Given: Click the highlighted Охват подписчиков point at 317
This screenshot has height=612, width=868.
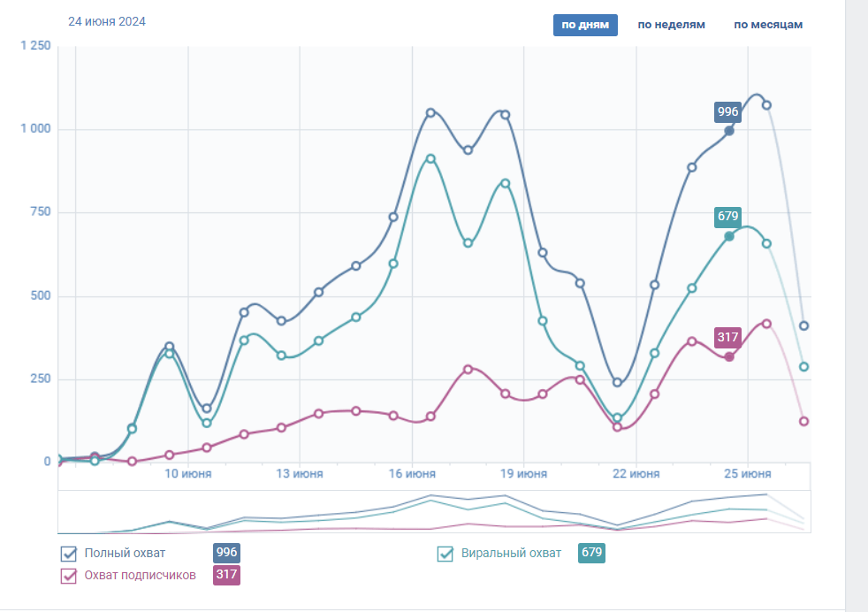Looking at the screenshot, I should coord(729,356).
